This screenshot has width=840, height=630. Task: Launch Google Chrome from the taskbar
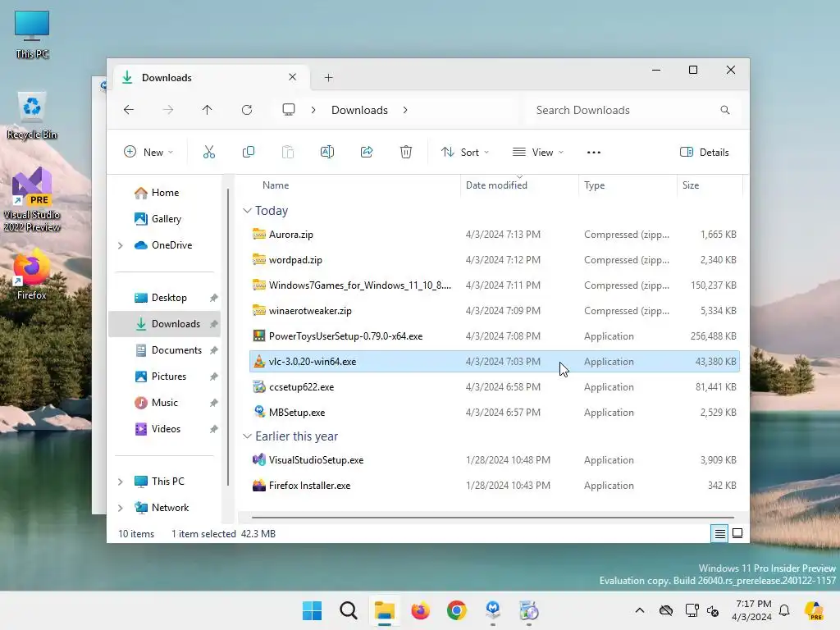pyautogui.click(x=456, y=610)
